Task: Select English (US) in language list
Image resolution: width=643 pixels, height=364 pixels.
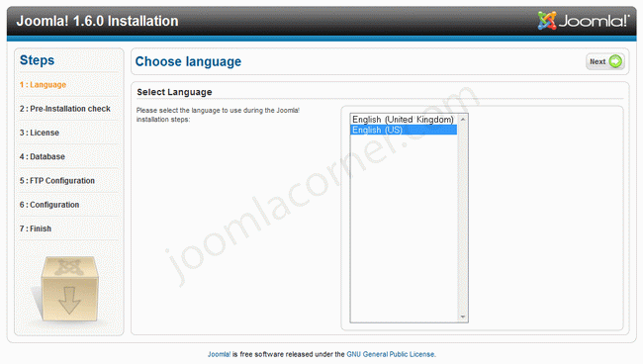Action: coord(403,130)
